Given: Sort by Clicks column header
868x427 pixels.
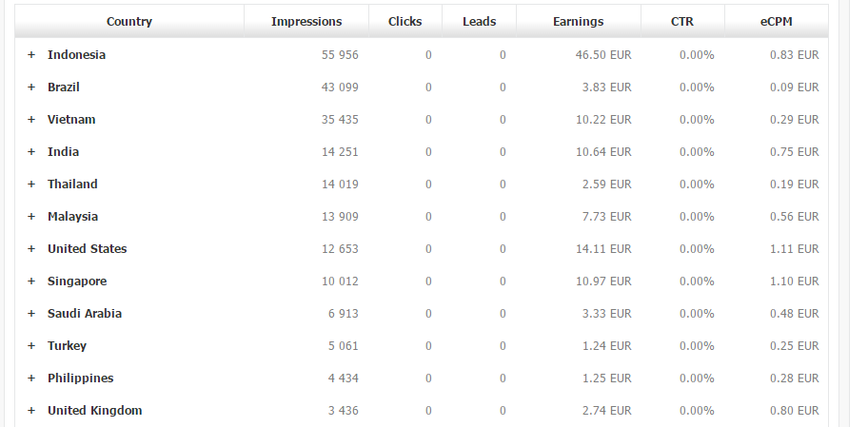Looking at the screenshot, I should (x=405, y=22).
